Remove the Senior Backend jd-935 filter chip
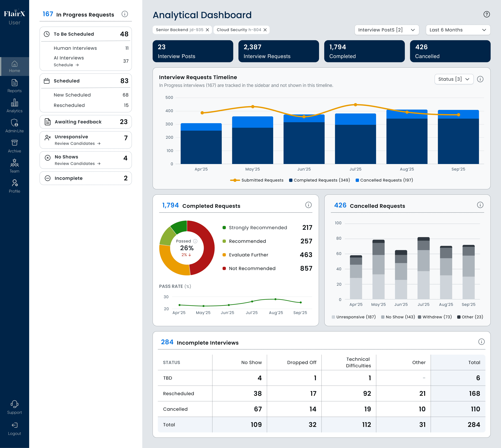Screen dimensions: 501x448 207,30
